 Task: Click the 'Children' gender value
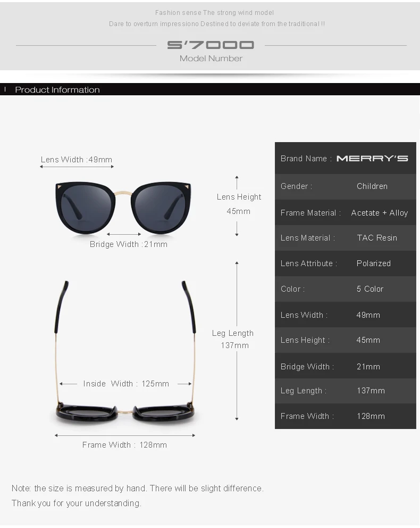pyautogui.click(x=372, y=186)
